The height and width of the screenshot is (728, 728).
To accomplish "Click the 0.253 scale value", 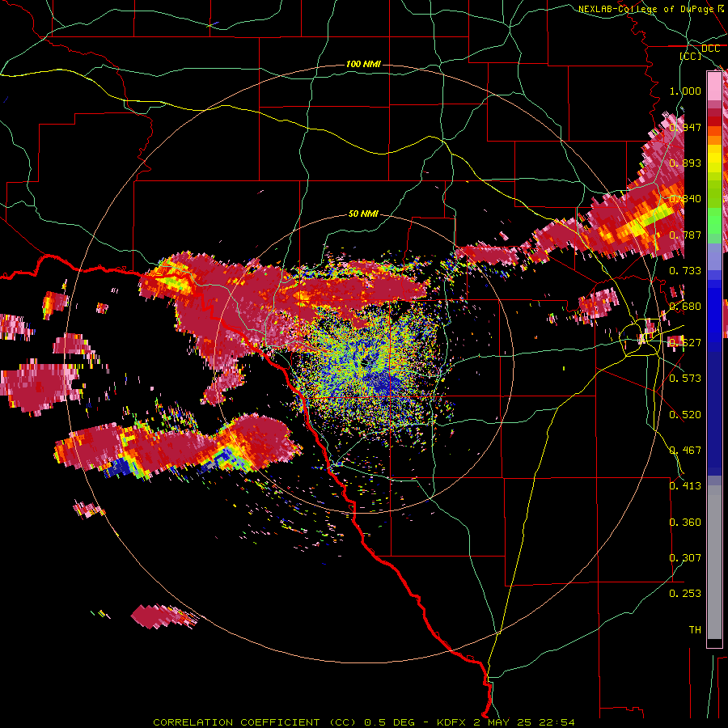I will coord(685,594).
